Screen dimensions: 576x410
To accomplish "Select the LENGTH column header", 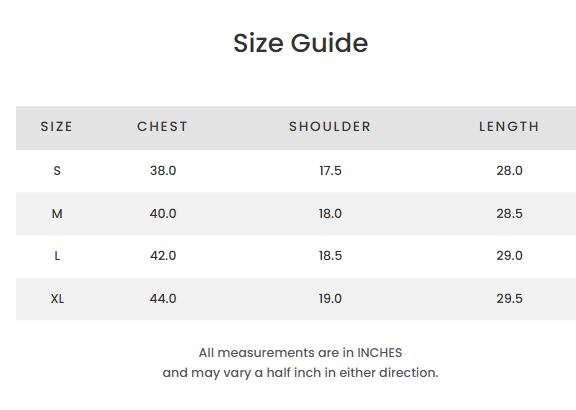I will [509, 126].
